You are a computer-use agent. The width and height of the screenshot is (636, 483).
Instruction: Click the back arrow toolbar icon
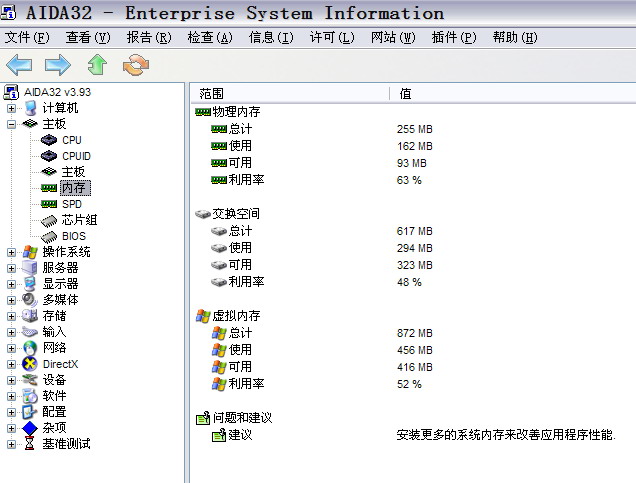tap(19, 65)
